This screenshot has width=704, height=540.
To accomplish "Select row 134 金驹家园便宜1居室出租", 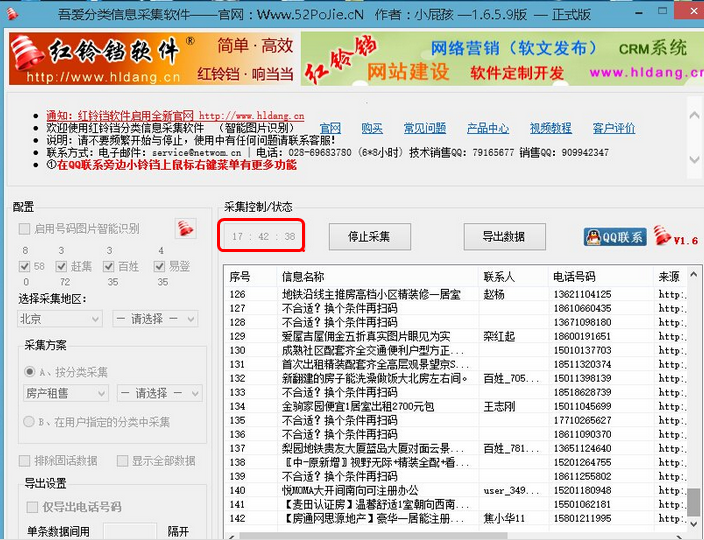I will [x=455, y=406].
